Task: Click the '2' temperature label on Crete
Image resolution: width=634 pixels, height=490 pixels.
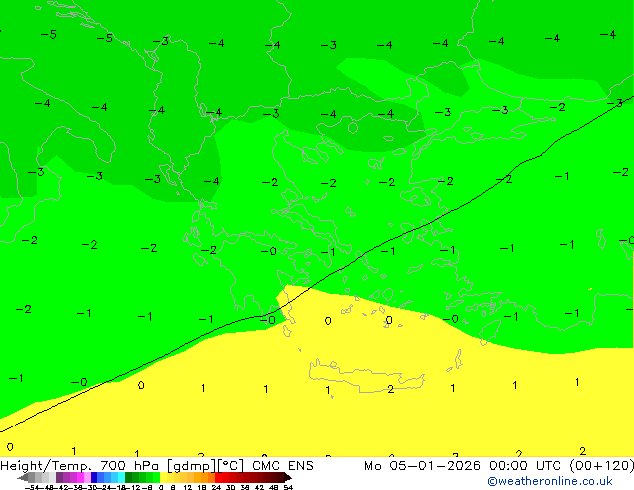Action: tap(391, 389)
